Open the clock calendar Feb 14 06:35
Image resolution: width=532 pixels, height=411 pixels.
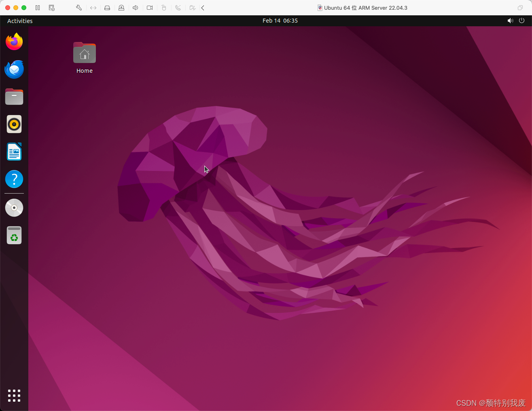click(280, 21)
